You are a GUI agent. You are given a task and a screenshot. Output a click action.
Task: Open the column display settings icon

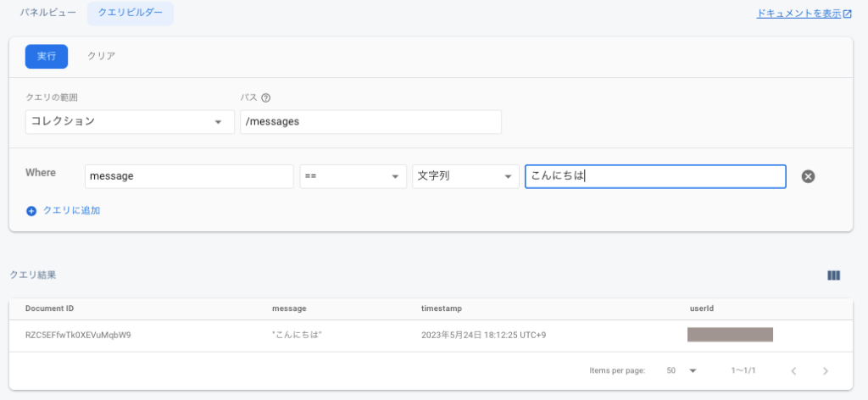pos(833,275)
